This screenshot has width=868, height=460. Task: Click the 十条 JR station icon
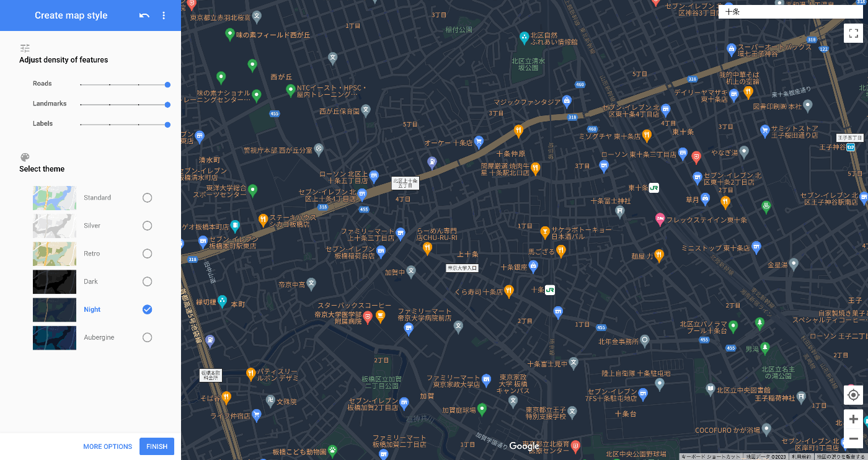click(550, 290)
